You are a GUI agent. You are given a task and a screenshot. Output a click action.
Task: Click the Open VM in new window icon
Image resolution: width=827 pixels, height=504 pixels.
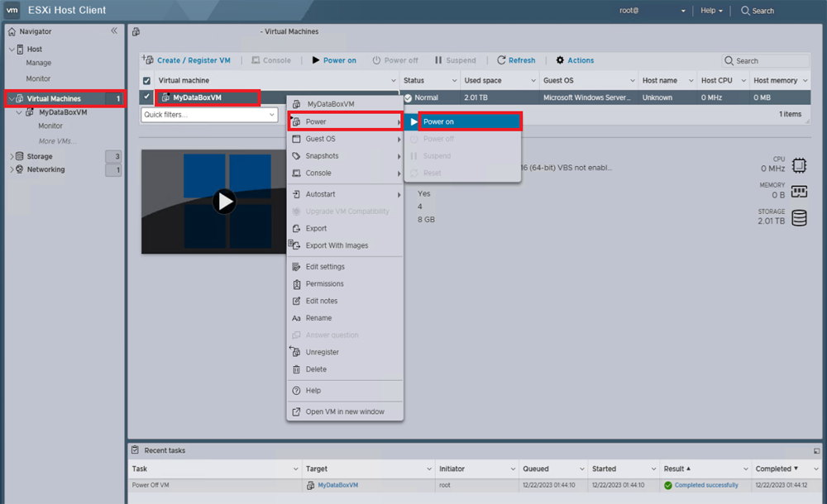click(x=296, y=411)
